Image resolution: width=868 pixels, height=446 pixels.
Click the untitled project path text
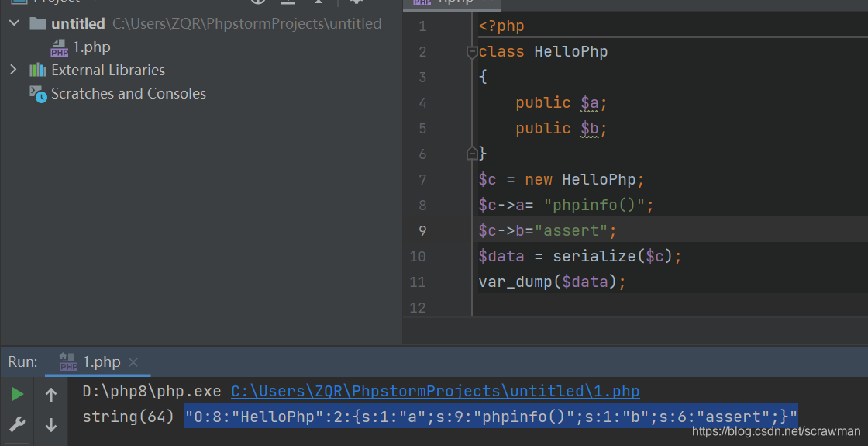click(247, 23)
